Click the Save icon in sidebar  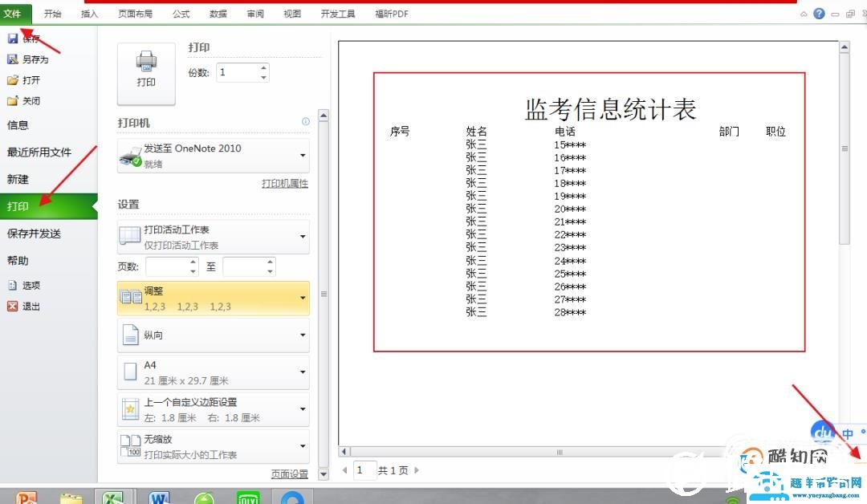pos(12,39)
